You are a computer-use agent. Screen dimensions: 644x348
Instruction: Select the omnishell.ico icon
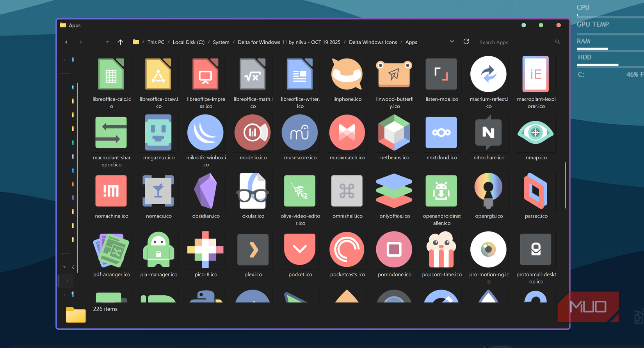347,191
